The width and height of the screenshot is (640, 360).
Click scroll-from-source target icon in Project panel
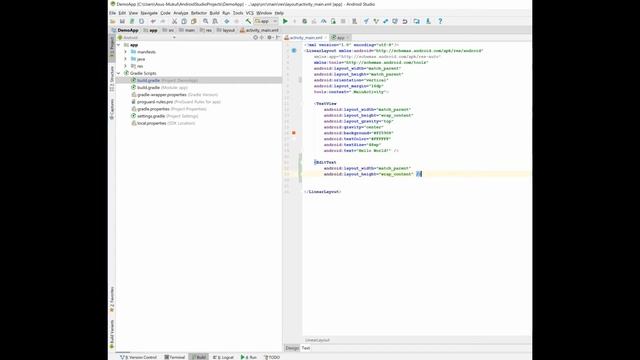click(x=256, y=38)
